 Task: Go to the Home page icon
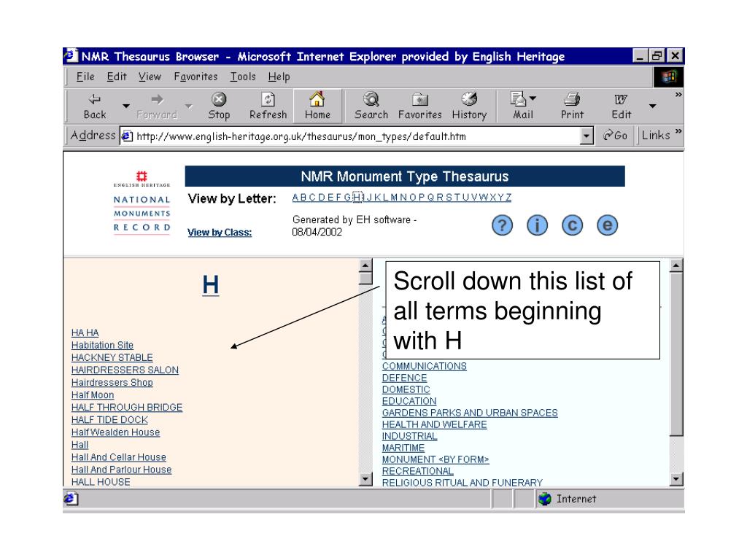tap(317, 99)
